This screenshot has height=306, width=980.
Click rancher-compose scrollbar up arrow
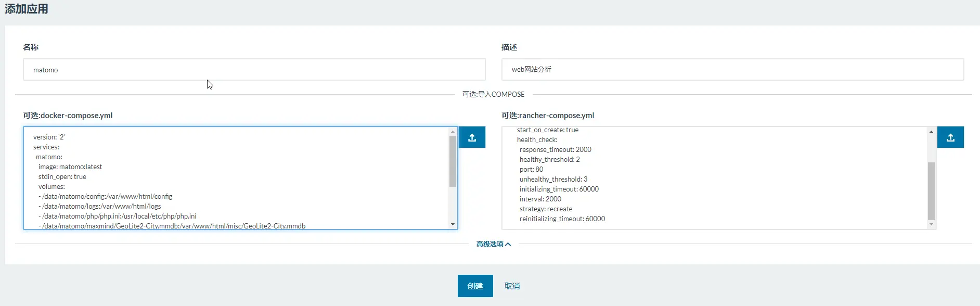[931, 132]
